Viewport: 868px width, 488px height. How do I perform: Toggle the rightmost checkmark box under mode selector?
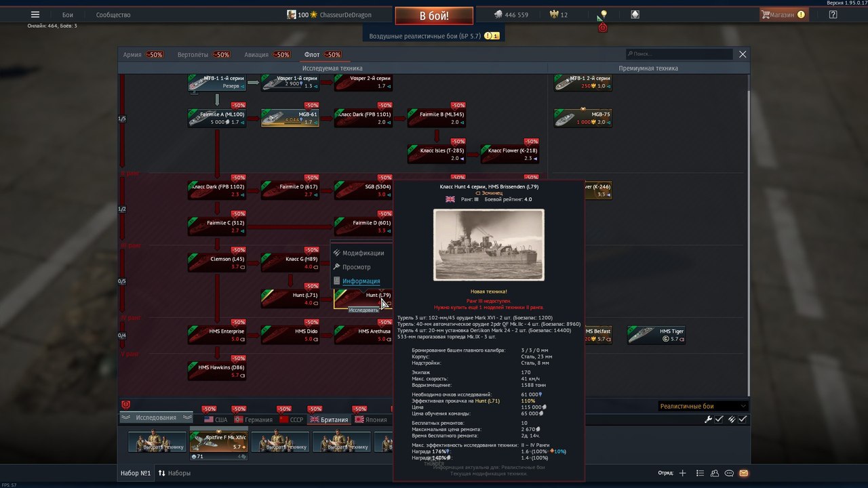click(x=743, y=420)
